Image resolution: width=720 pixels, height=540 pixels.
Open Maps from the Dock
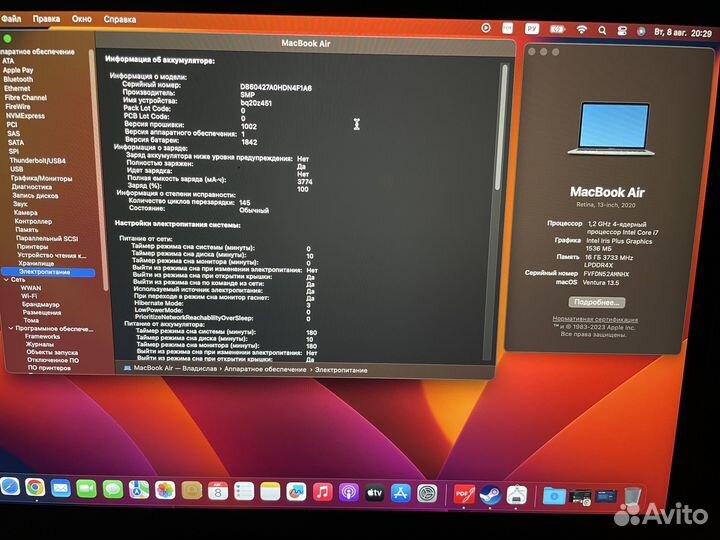(139, 490)
